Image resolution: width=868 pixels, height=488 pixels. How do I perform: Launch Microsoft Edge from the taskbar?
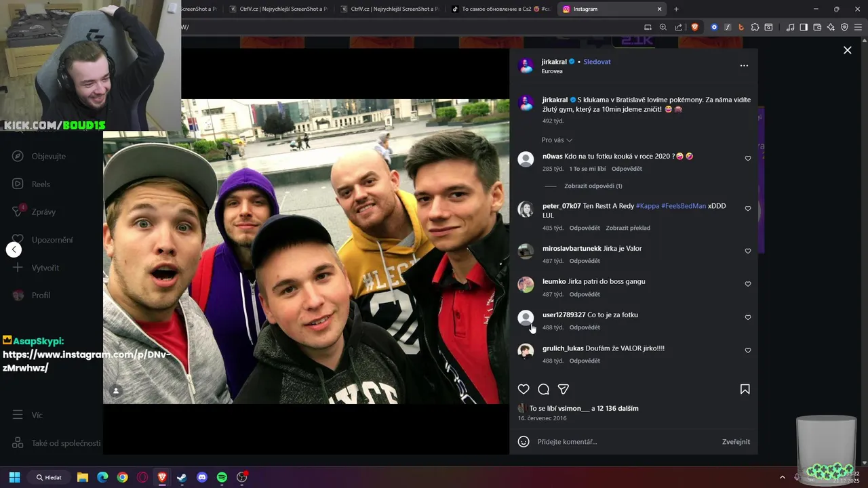pyautogui.click(x=102, y=477)
